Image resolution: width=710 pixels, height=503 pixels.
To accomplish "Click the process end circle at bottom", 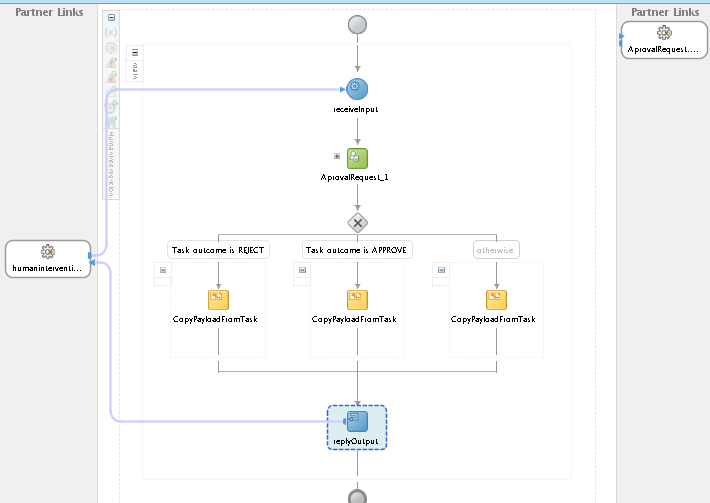I will pos(357,497).
